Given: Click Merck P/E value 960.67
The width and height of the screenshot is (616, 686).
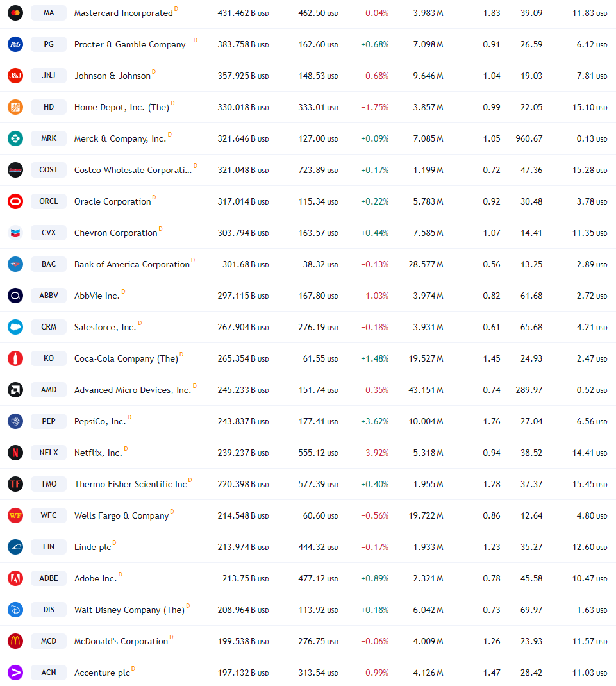Looking at the screenshot, I should click(529, 138).
